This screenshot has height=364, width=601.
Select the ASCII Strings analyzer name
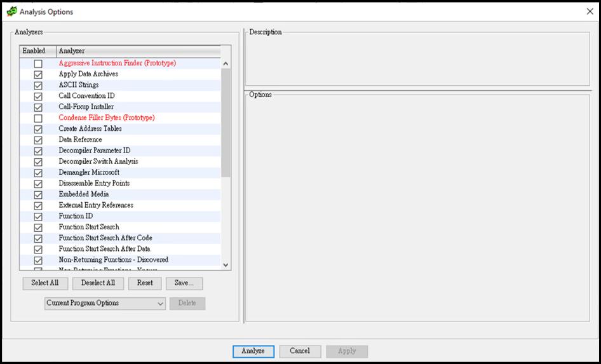[x=79, y=84]
